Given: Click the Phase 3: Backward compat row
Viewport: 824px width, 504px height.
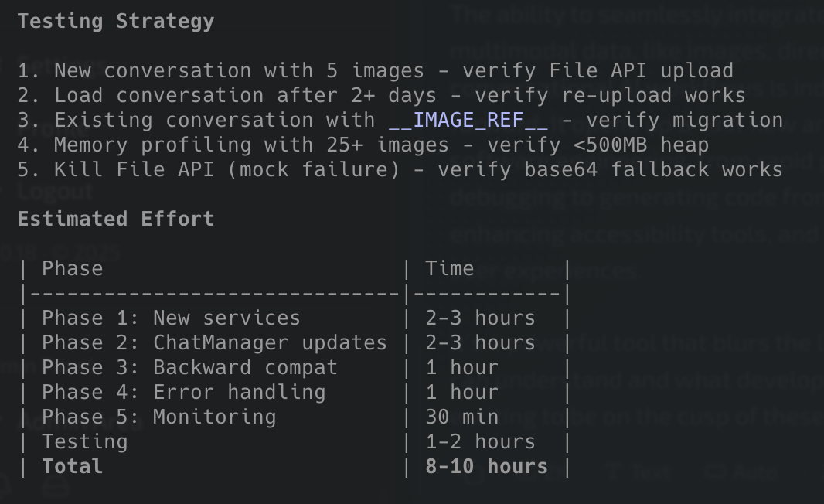Looking at the screenshot, I should pyautogui.click(x=189, y=367).
